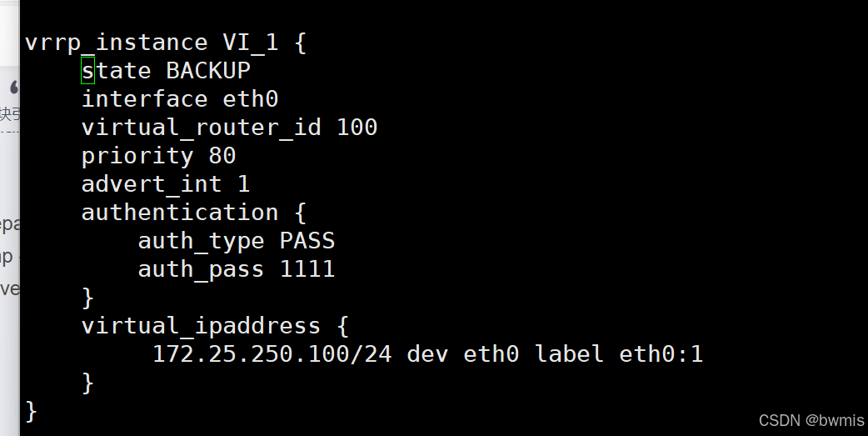This screenshot has width=868, height=436.
Task: Click the CSDN @bwmis watermark
Action: [811, 420]
